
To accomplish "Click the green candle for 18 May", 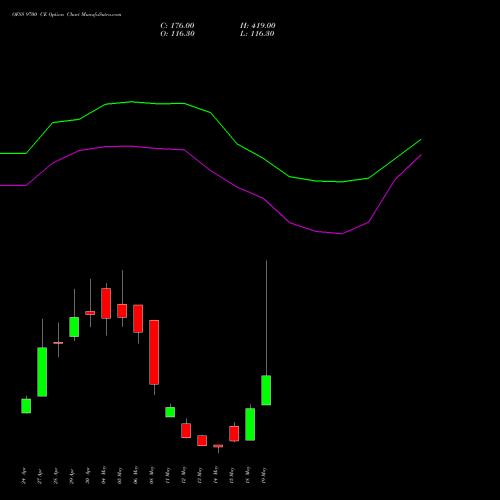I will point(250,424).
